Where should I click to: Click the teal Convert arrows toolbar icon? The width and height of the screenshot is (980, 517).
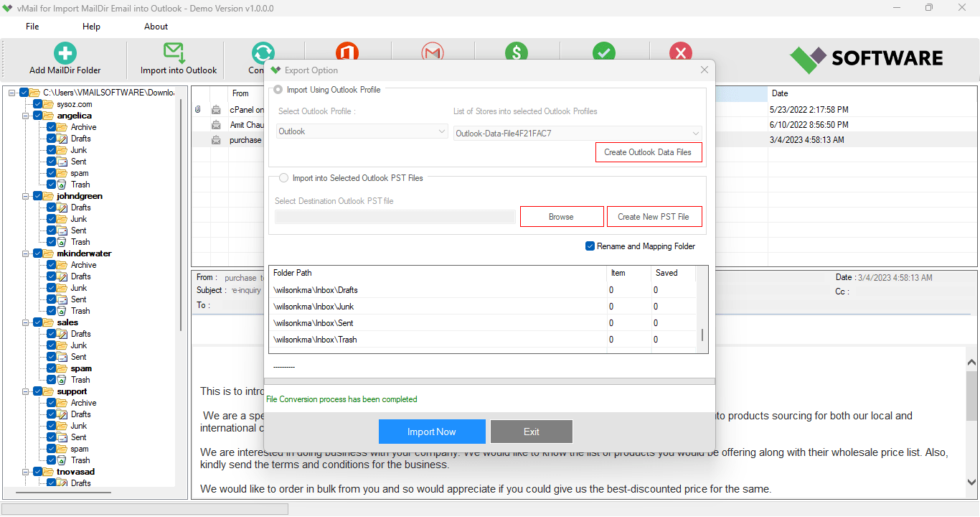click(x=263, y=53)
